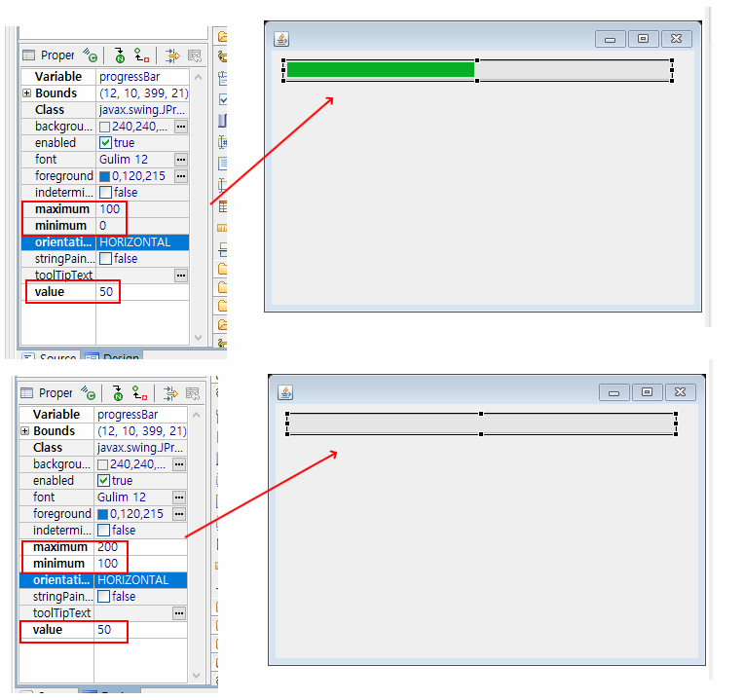Click Java icon in window with green progress bar
Viewport: 744px width, 700px height.
[x=281, y=39]
